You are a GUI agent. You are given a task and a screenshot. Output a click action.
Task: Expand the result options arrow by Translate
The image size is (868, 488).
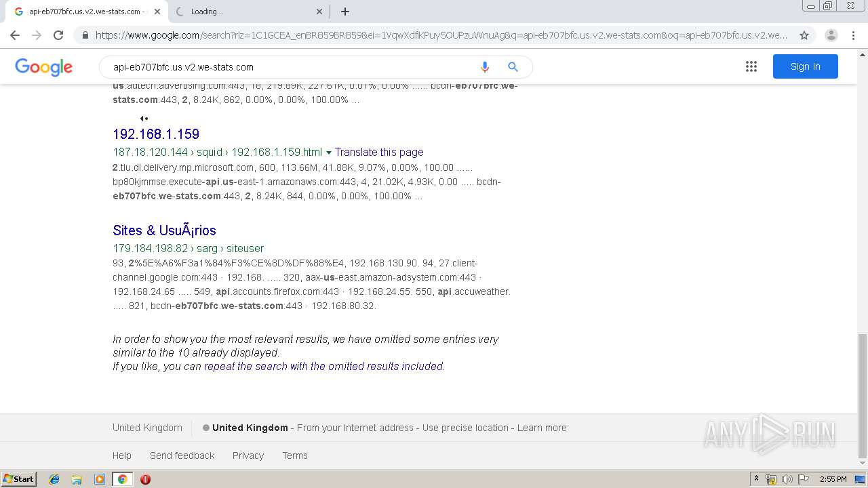pyautogui.click(x=329, y=152)
